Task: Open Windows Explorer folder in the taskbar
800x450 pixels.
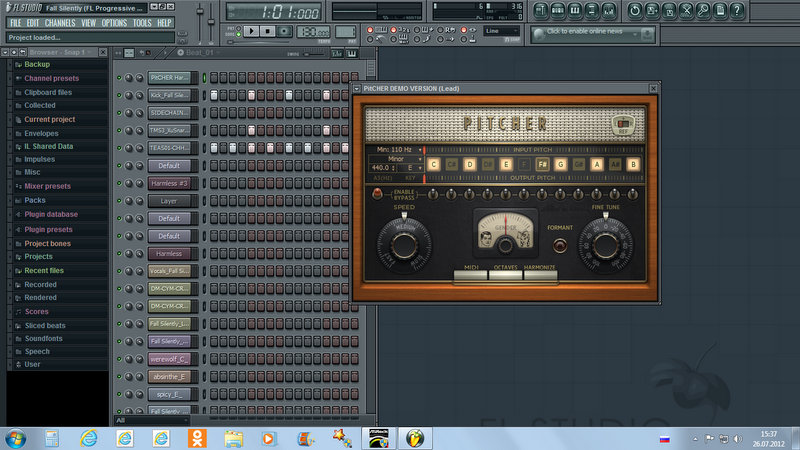Action: pyautogui.click(x=233, y=438)
